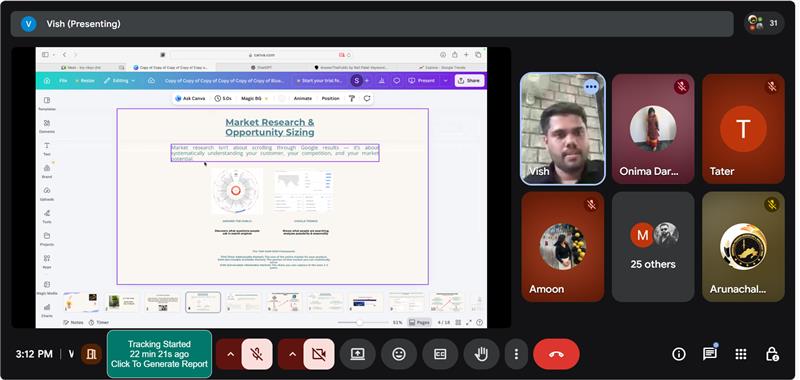
Task: Open Charts in Canva sidebar
Action: (47, 310)
